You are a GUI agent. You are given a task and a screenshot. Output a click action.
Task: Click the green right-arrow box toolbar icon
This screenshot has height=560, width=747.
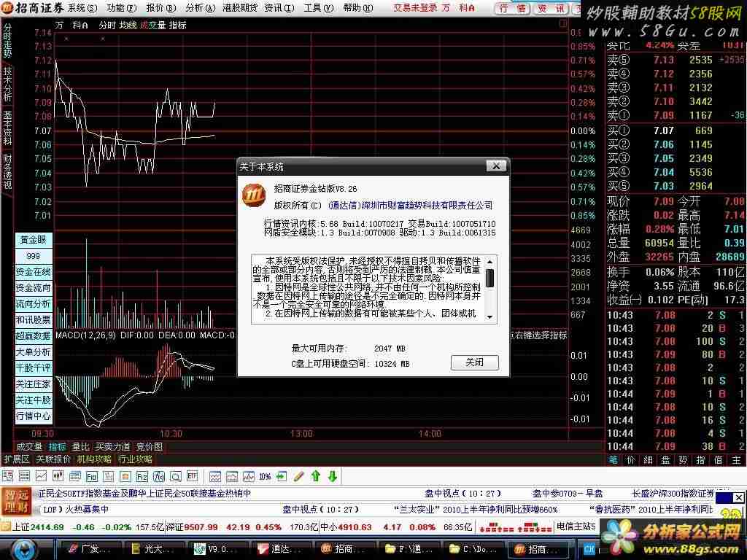[x=282, y=475]
